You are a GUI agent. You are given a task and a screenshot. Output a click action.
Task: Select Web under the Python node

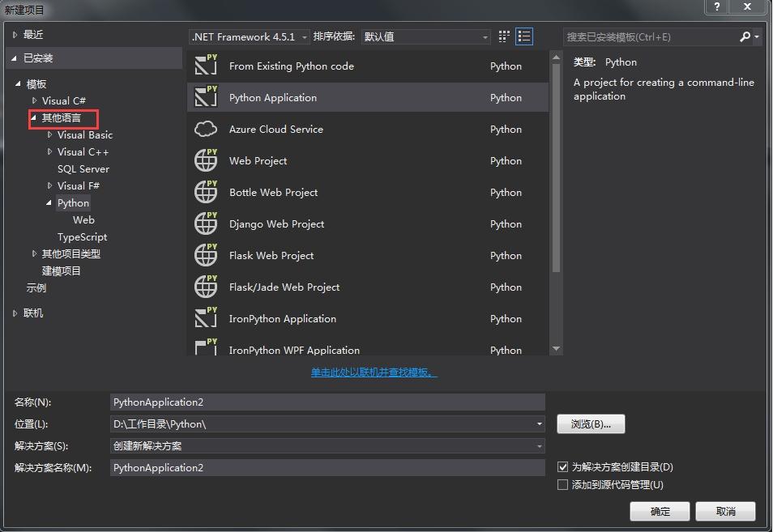83,220
